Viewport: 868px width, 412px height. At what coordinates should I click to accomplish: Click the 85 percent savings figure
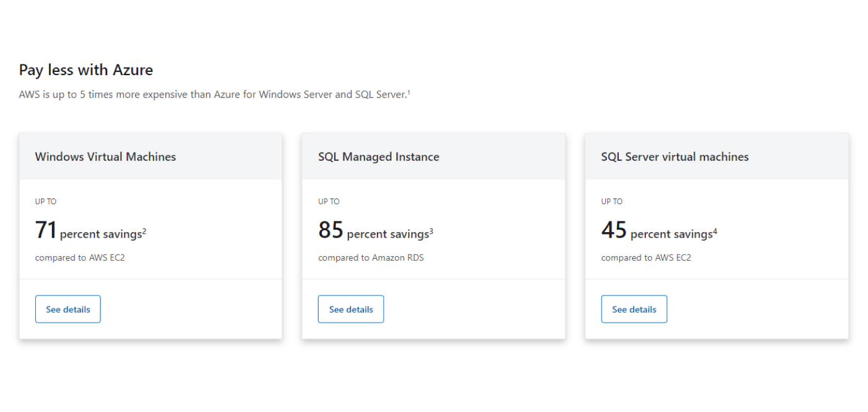click(330, 230)
